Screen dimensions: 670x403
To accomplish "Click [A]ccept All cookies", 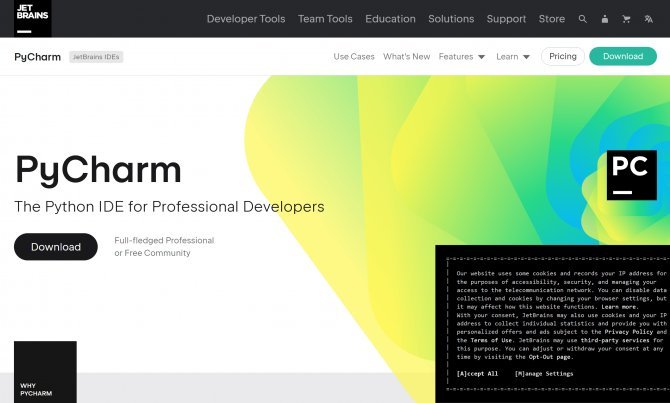I will 477,374.
